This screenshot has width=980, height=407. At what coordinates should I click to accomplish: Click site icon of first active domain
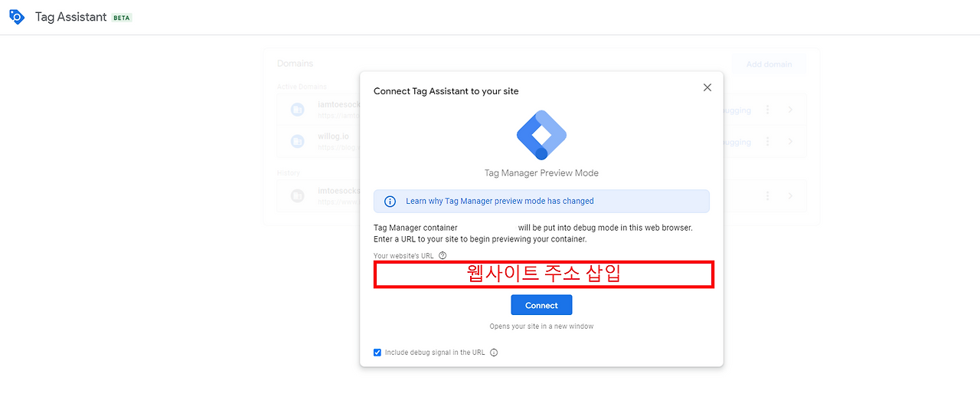[297, 110]
